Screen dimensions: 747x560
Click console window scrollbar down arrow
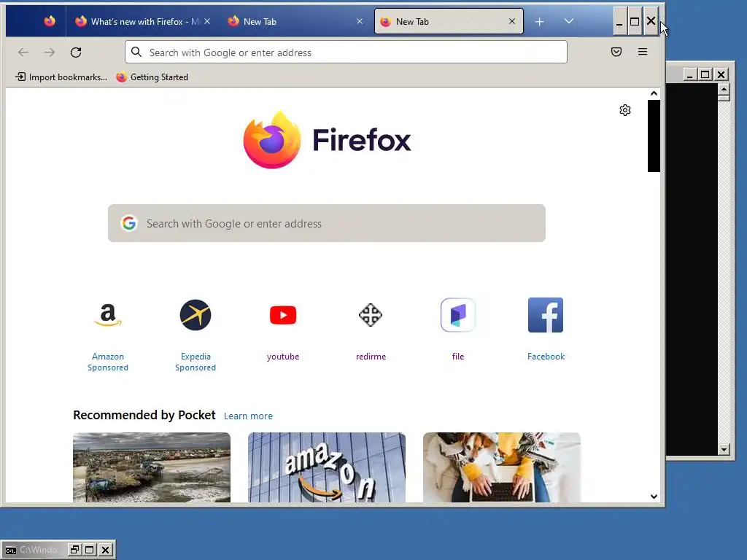724,449
